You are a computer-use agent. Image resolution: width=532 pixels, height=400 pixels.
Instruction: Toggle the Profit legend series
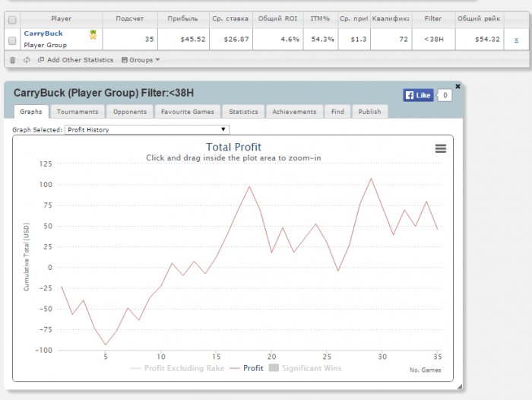(x=247, y=368)
